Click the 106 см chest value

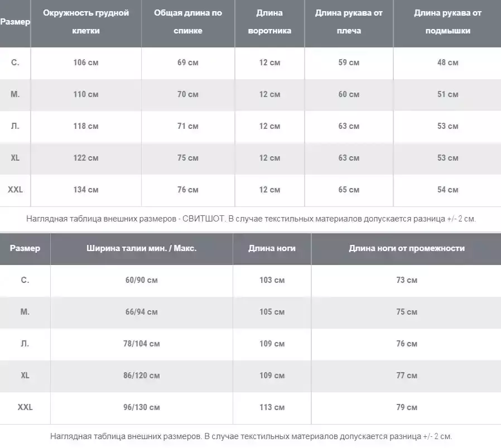[86, 62]
